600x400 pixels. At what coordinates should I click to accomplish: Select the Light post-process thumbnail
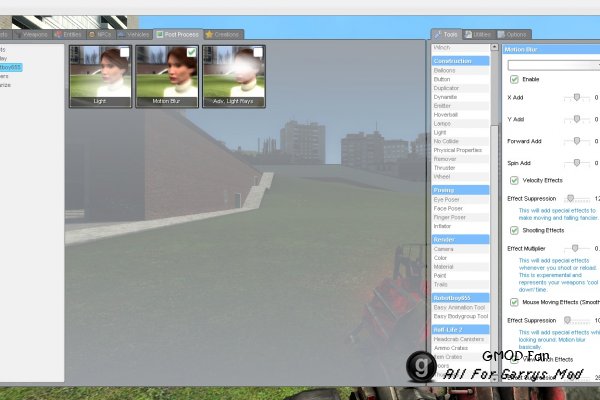point(100,76)
